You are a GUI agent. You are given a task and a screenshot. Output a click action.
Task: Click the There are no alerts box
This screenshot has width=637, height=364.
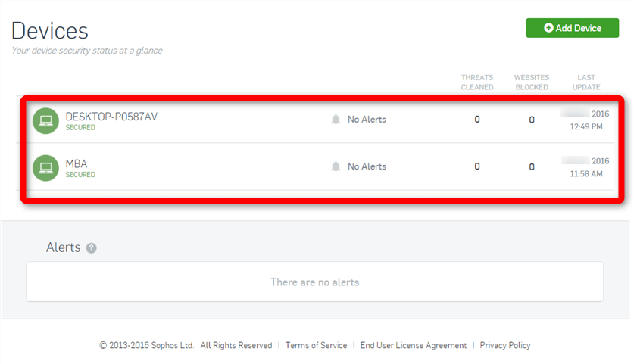tap(314, 282)
